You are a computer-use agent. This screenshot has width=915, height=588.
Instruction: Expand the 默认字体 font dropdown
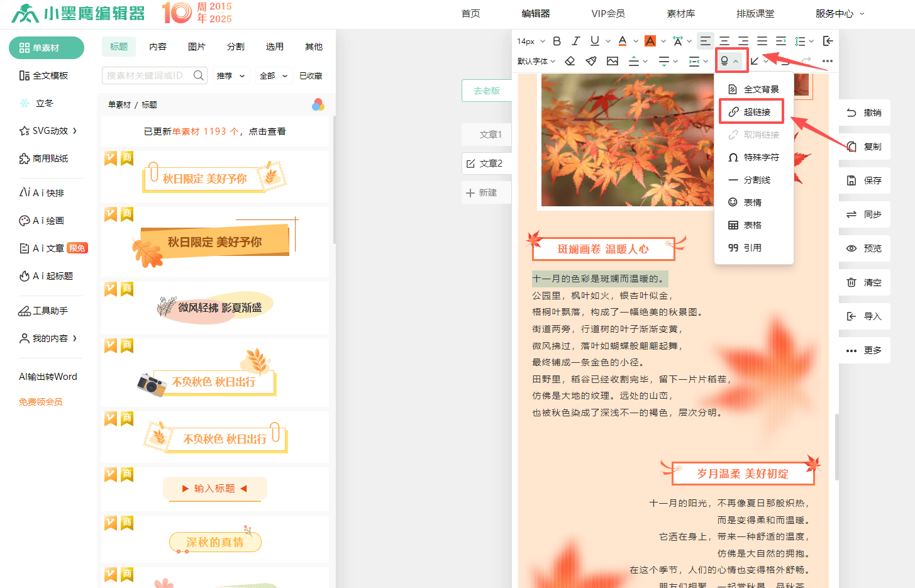coord(536,61)
